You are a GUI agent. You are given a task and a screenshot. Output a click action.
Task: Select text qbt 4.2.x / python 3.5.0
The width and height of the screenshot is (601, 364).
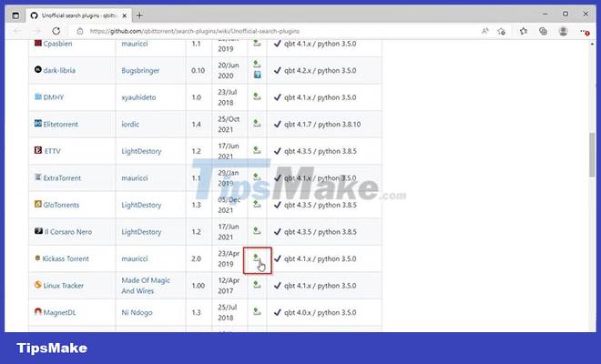tap(320, 70)
